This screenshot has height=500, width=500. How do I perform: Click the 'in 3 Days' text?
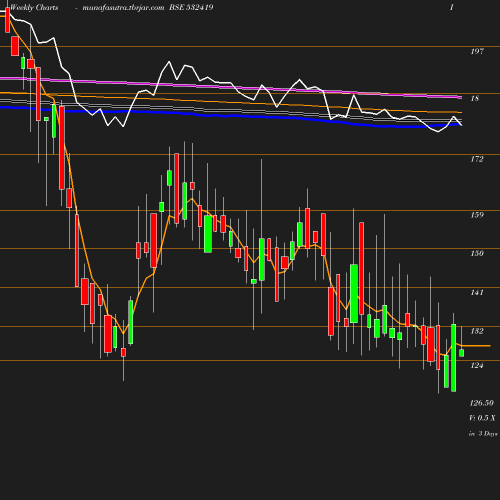(x=483, y=434)
